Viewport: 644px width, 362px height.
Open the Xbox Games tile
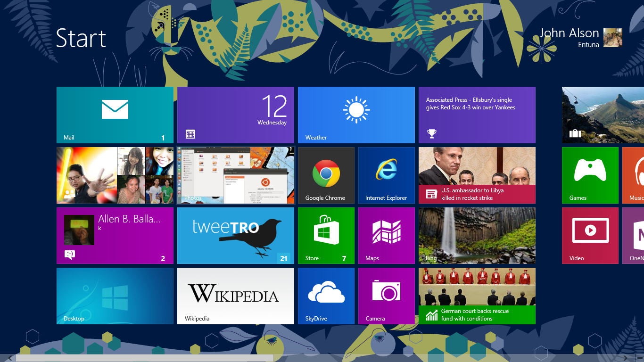590,175
